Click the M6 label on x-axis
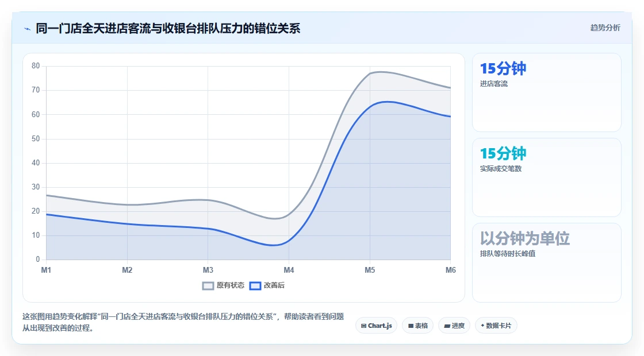644x356 pixels. pos(451,270)
